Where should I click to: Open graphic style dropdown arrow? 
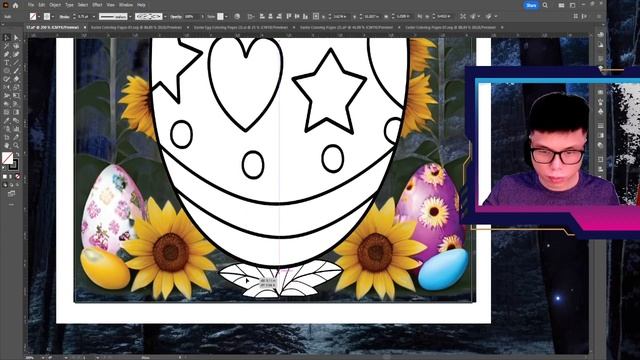tap(226, 16)
